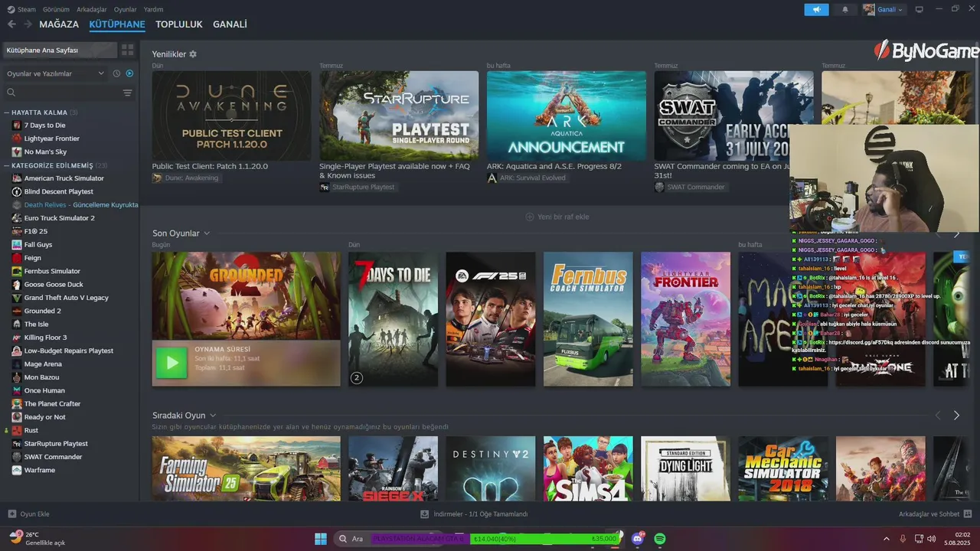Open advanced filter options icon
This screenshot has width=980, height=551.
pyautogui.click(x=127, y=93)
